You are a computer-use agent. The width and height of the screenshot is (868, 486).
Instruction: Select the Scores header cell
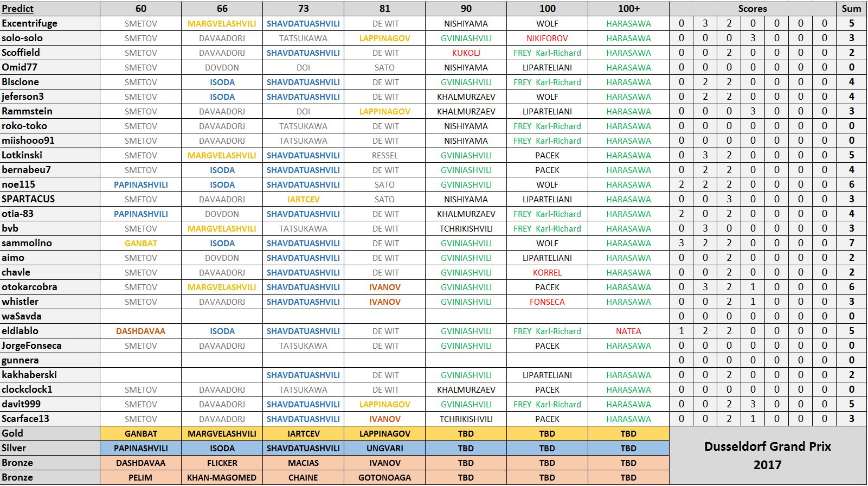(x=753, y=8)
